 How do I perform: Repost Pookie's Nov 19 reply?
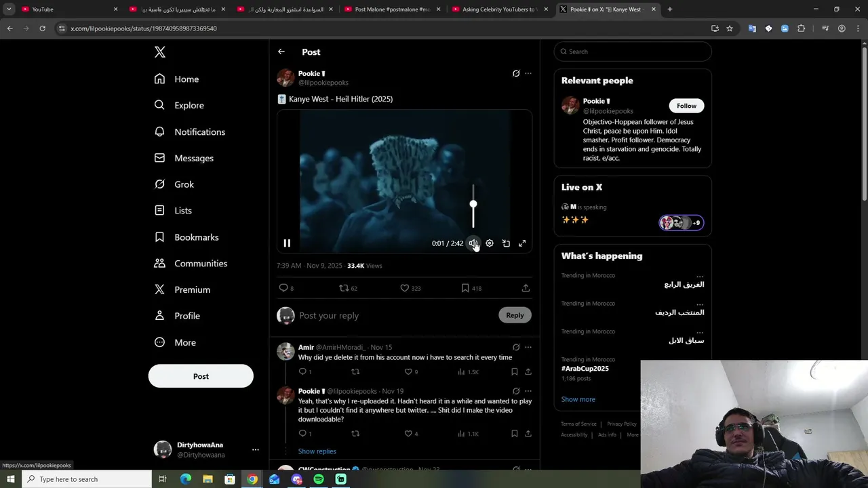(x=355, y=434)
